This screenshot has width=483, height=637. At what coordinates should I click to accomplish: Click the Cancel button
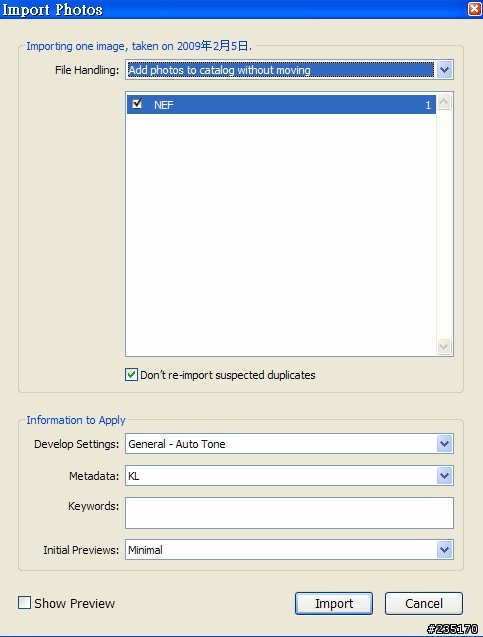point(424,603)
